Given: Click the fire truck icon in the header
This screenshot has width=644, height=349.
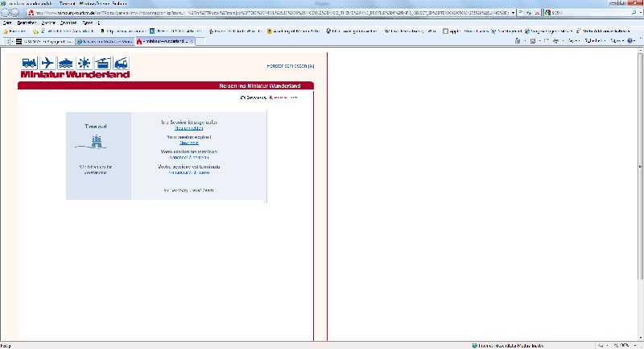Looking at the screenshot, I should pos(121,63).
